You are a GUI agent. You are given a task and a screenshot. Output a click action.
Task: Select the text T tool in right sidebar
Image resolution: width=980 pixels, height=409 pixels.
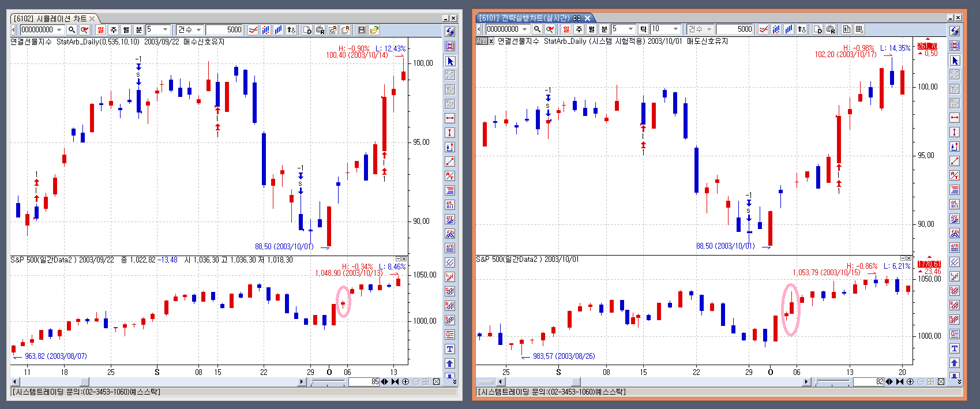point(955,348)
